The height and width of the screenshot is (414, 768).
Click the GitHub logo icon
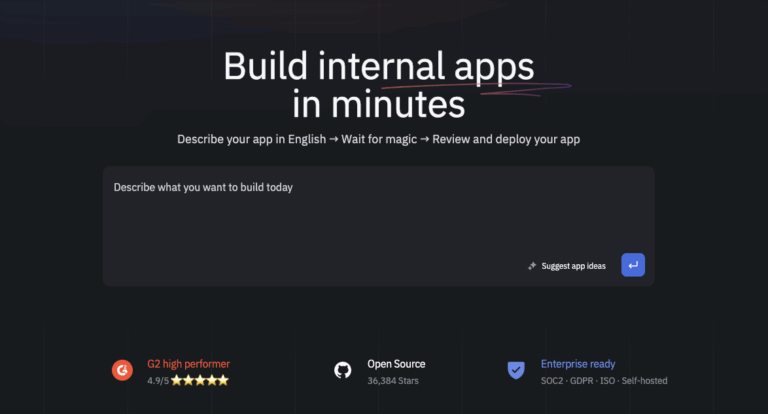tap(343, 370)
